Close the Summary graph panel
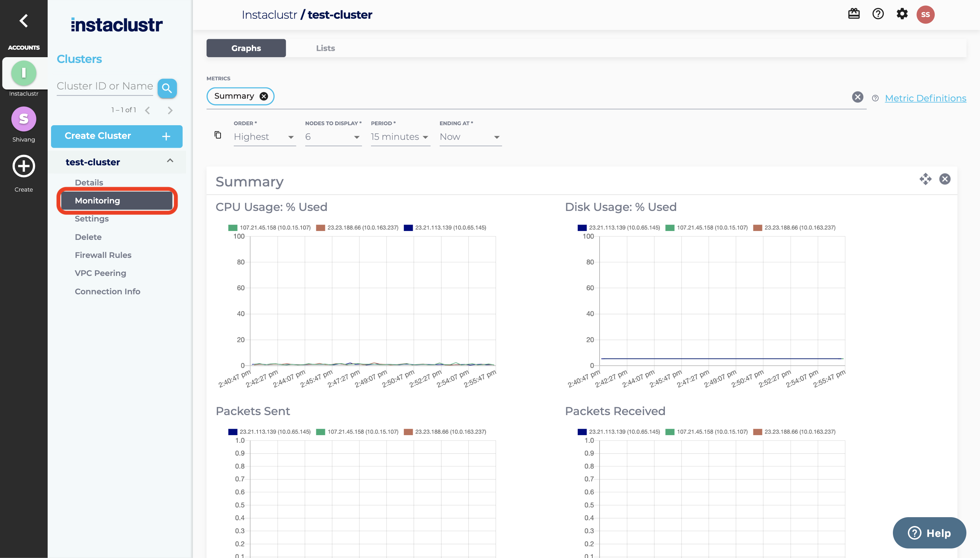Image resolution: width=980 pixels, height=558 pixels. tap(945, 179)
